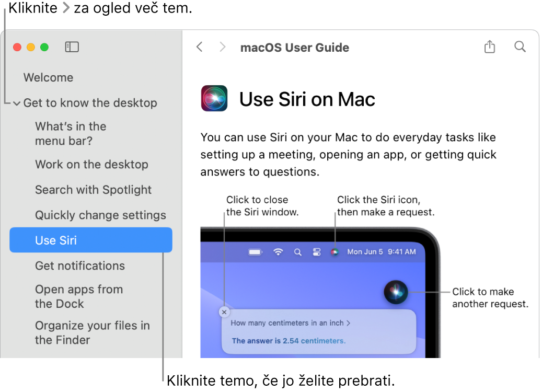The width and height of the screenshot is (542, 392).
Task: Open Search with Spotlight topic
Action: pos(94,190)
